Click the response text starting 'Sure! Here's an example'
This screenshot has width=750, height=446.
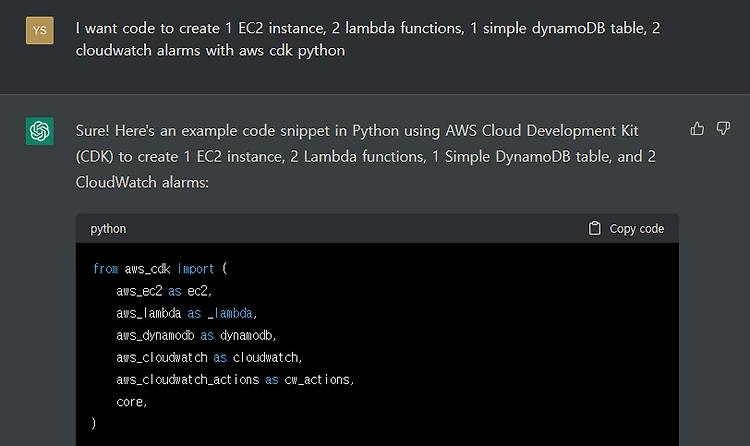(x=366, y=156)
